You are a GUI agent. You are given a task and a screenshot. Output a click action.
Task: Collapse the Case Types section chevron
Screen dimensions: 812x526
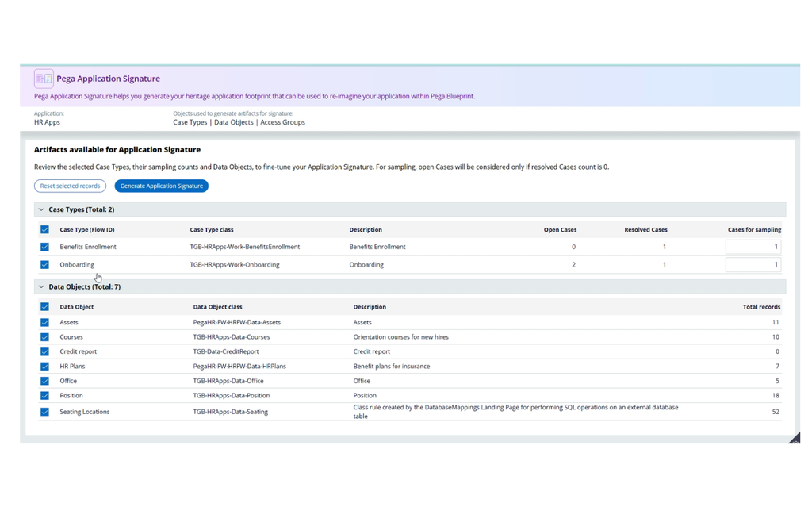41,209
